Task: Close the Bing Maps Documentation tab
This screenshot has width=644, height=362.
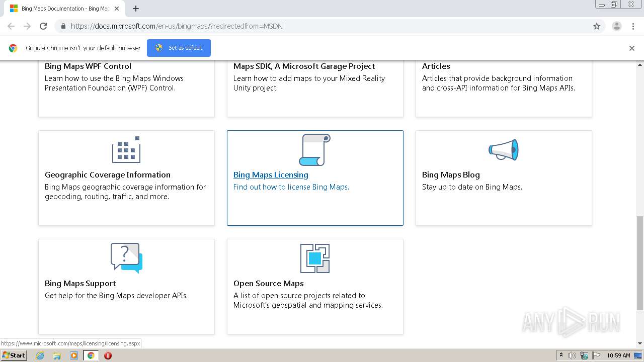Action: point(117,9)
